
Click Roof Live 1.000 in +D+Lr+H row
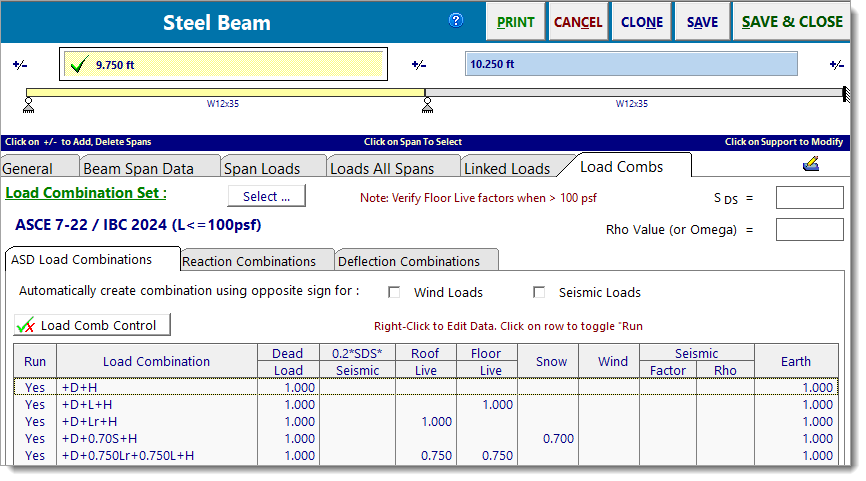tap(436, 422)
